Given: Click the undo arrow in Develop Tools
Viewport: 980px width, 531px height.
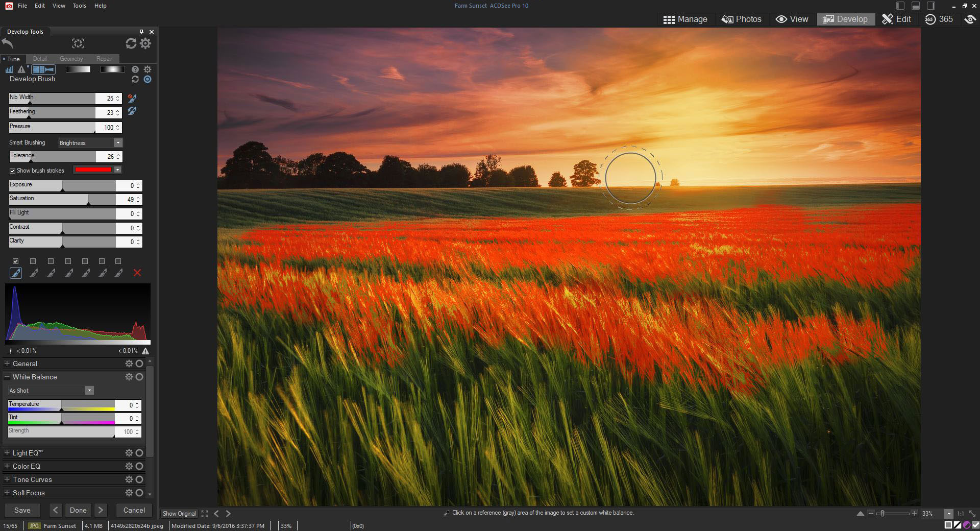Looking at the screenshot, I should [x=8, y=43].
